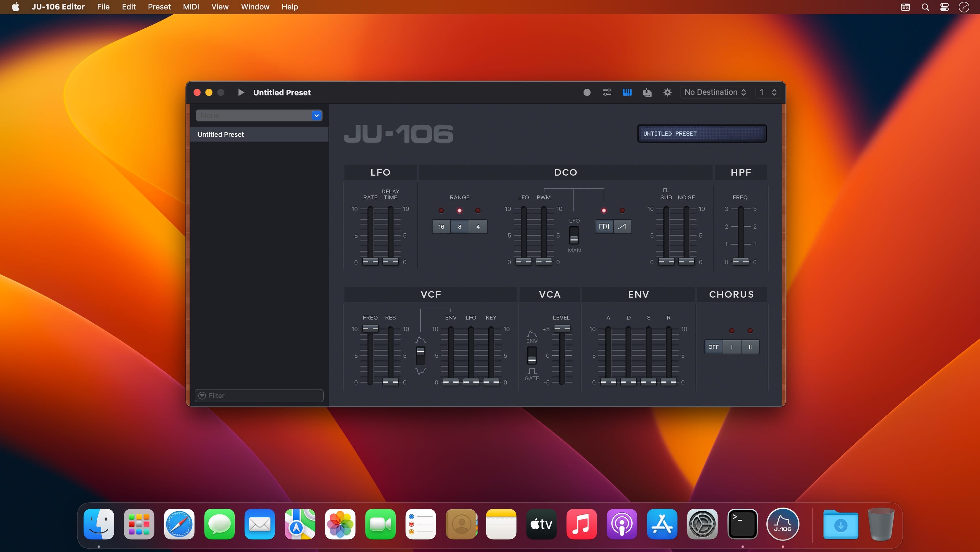980x552 pixels.
Task: Open the MIDI menu in menu bar
Action: tap(191, 7)
